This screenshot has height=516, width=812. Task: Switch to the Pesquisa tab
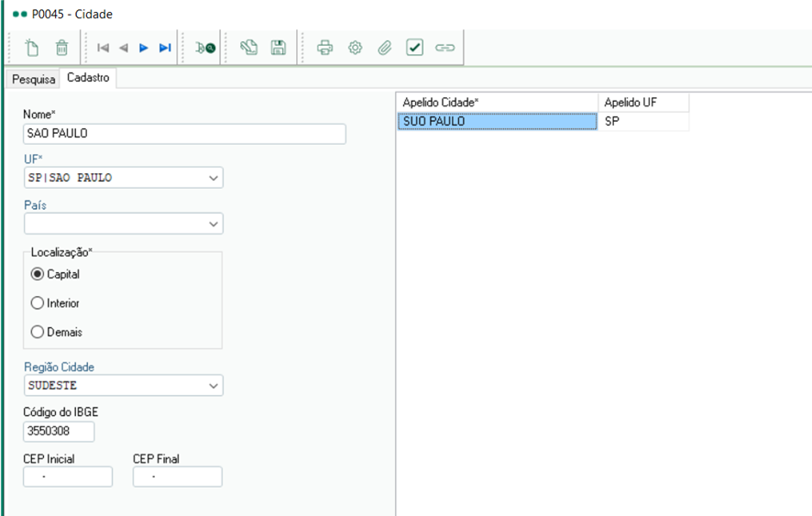[x=33, y=79]
